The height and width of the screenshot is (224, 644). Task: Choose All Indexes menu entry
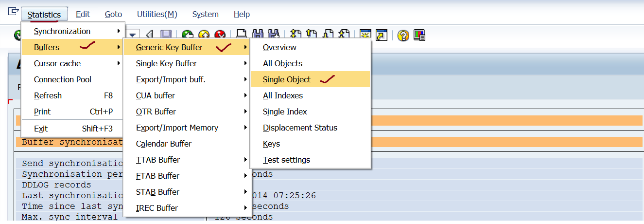coord(310,95)
